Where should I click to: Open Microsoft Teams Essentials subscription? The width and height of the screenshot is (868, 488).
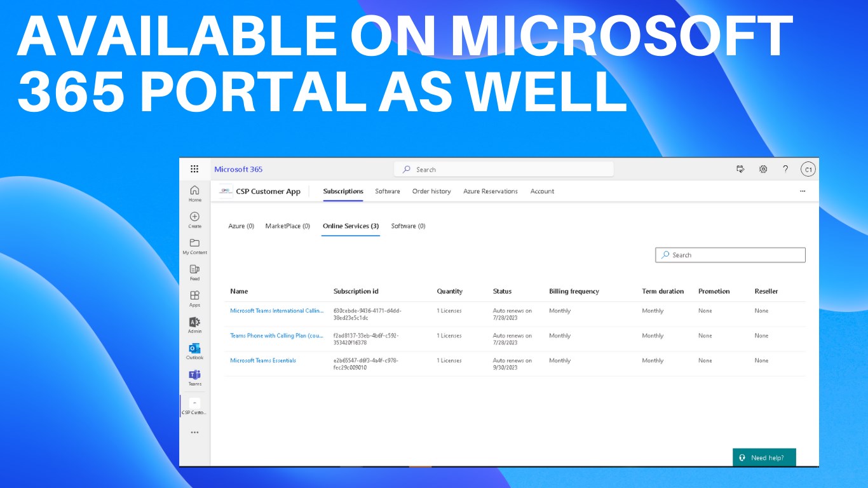263,360
